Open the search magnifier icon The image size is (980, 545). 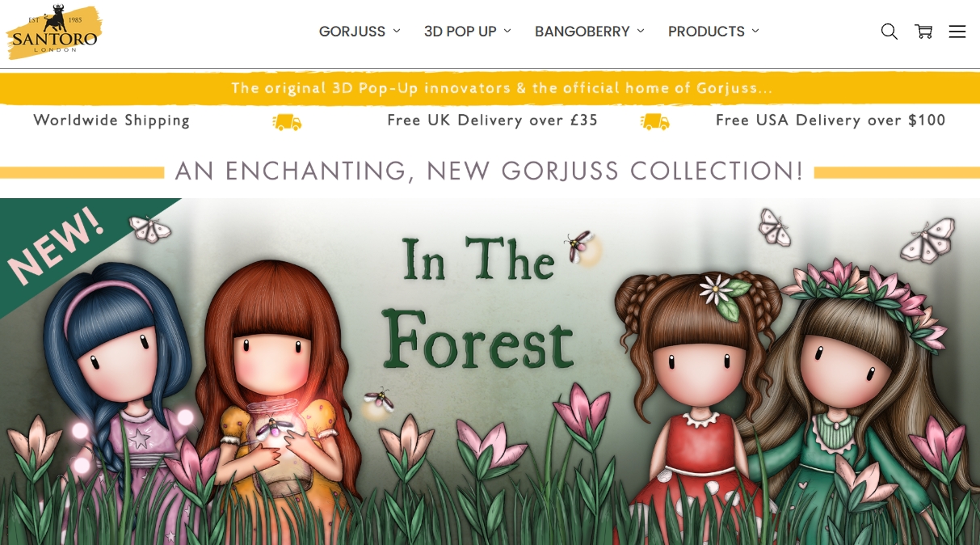click(889, 32)
